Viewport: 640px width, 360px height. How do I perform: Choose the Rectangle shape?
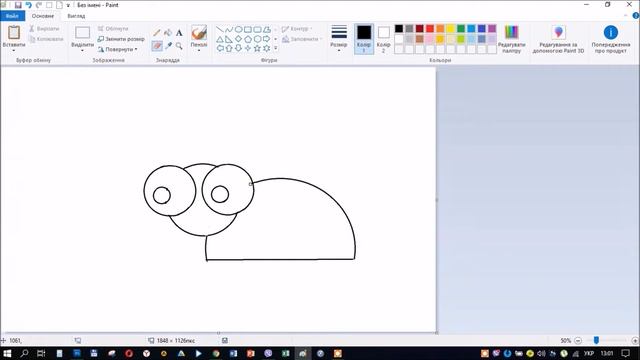(248, 29)
